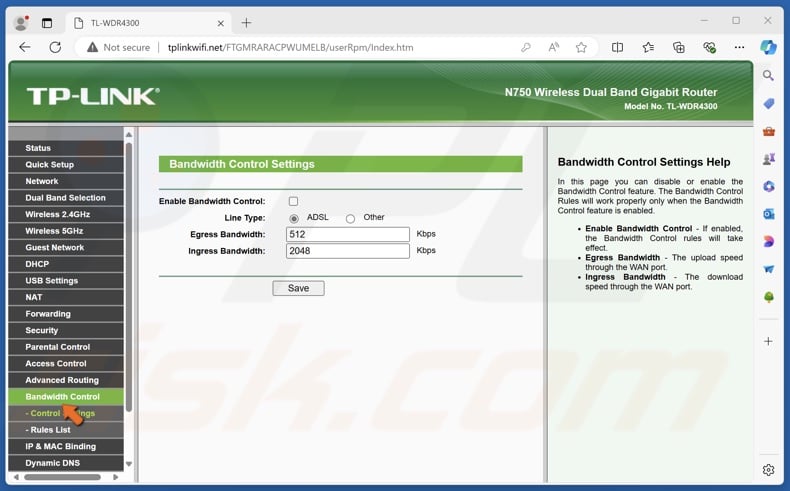The width and height of the screenshot is (790, 491).
Task: Add this page to favorites star
Action: pyautogui.click(x=581, y=47)
